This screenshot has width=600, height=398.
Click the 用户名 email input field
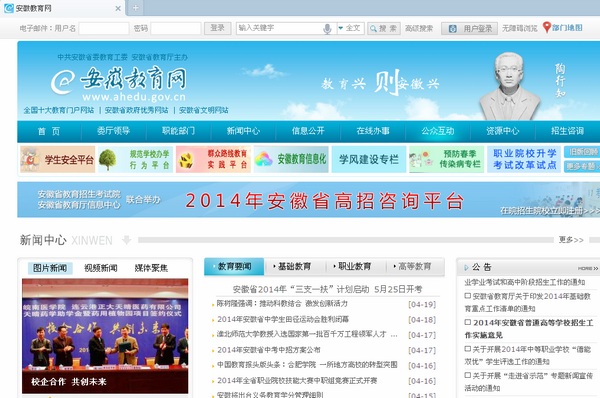click(104, 28)
